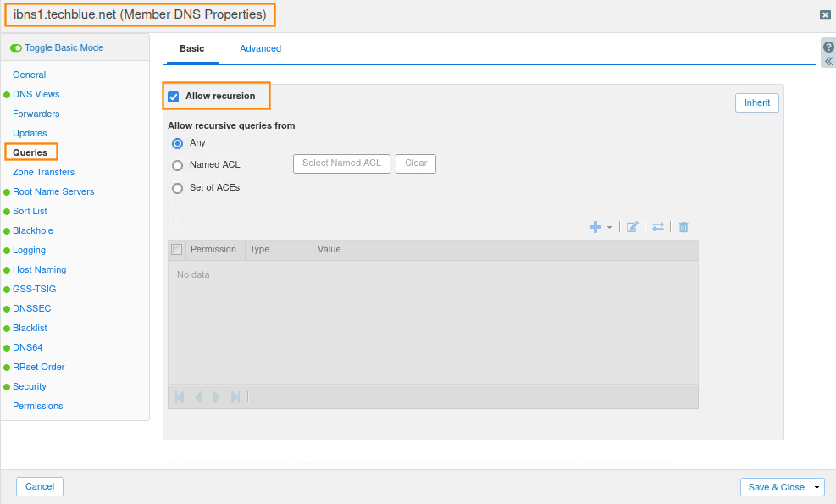Go to last page of the table

pyautogui.click(x=235, y=397)
